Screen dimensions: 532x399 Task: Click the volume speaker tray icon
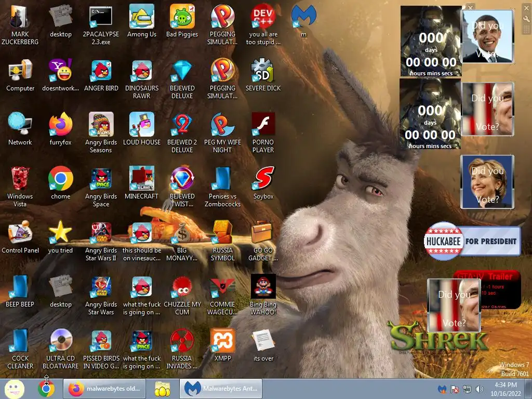point(480,389)
